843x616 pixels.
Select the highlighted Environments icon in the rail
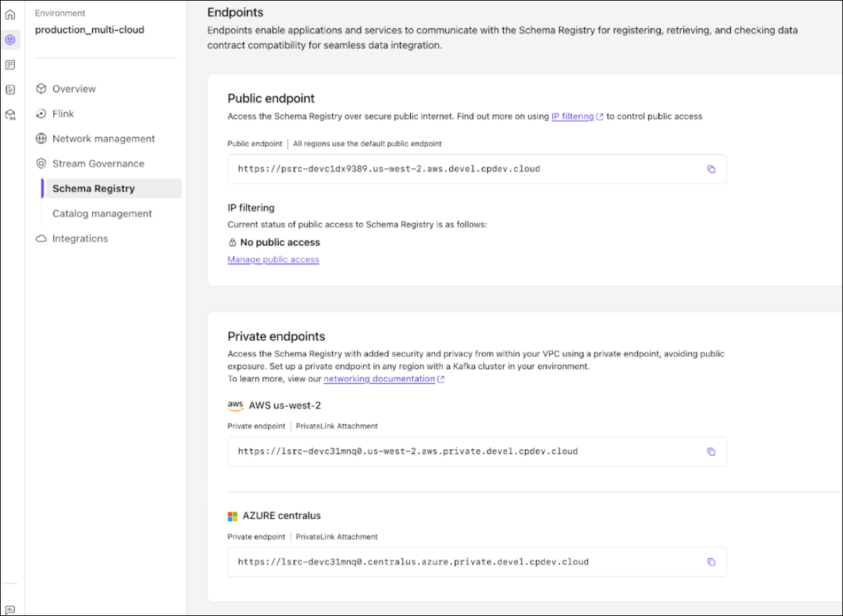coord(10,40)
